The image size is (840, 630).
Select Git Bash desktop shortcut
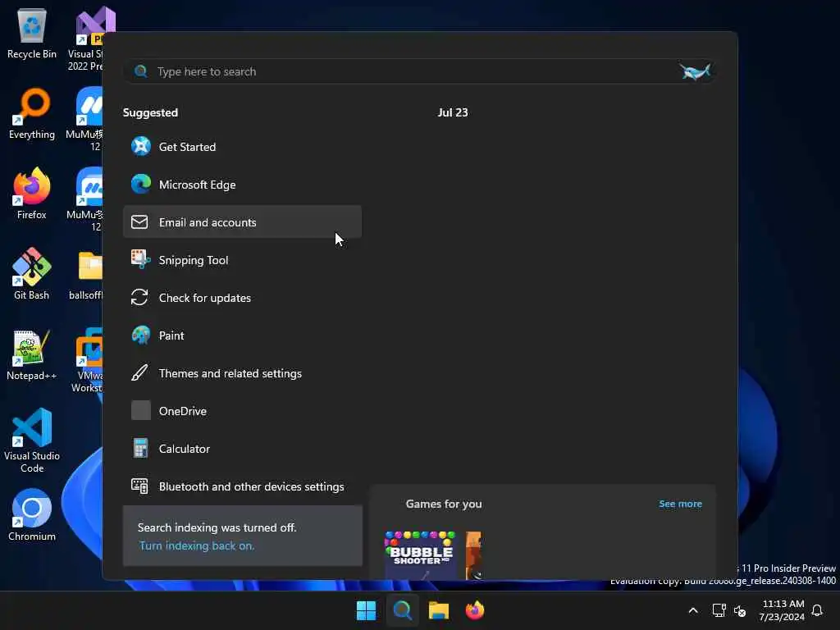click(32, 274)
